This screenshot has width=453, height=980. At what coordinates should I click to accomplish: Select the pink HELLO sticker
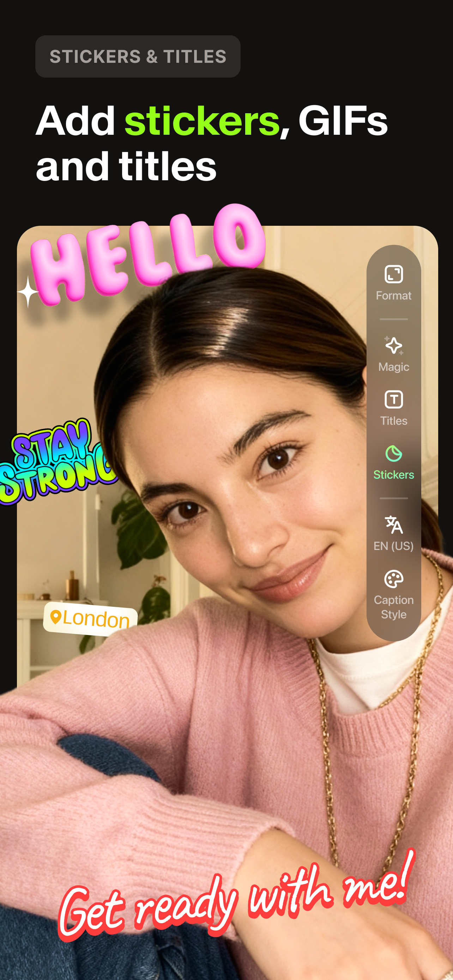tap(148, 255)
